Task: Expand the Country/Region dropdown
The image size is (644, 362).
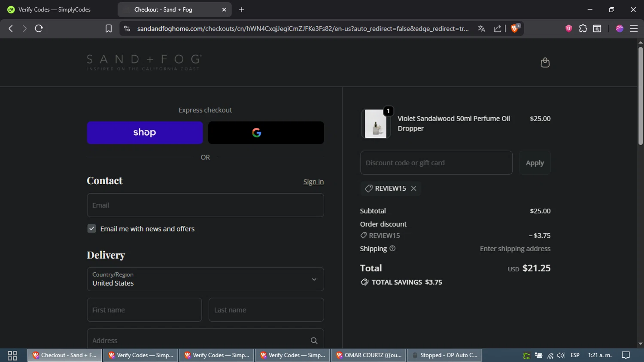Action: (x=205, y=279)
